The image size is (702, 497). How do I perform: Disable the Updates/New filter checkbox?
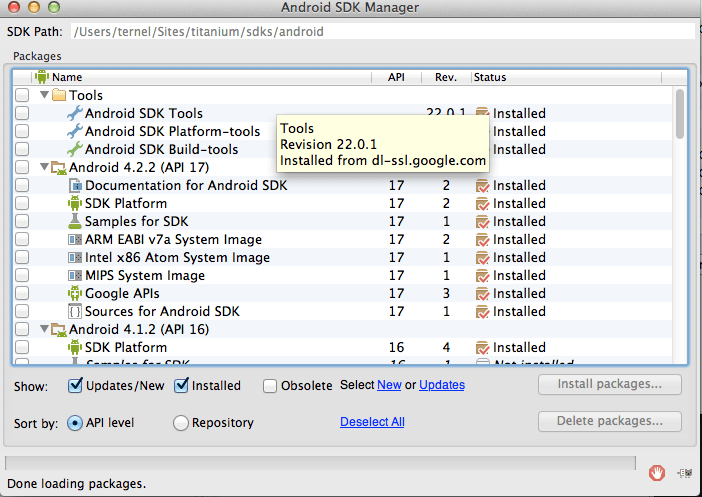pyautogui.click(x=76, y=386)
